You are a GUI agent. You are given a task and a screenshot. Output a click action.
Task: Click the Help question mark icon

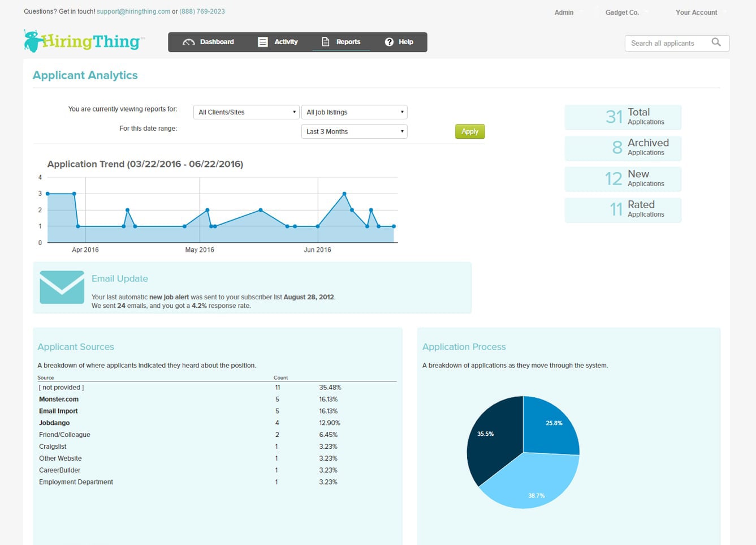pyautogui.click(x=389, y=42)
